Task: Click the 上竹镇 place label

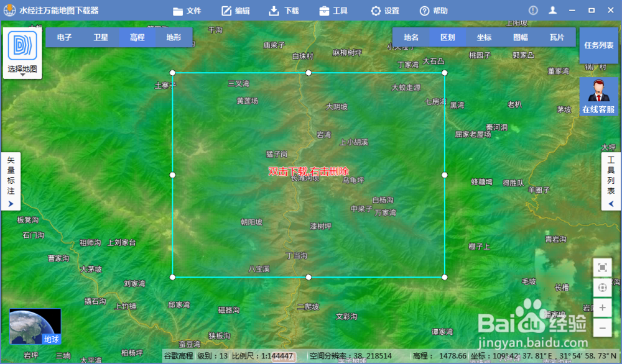Action: [126, 306]
